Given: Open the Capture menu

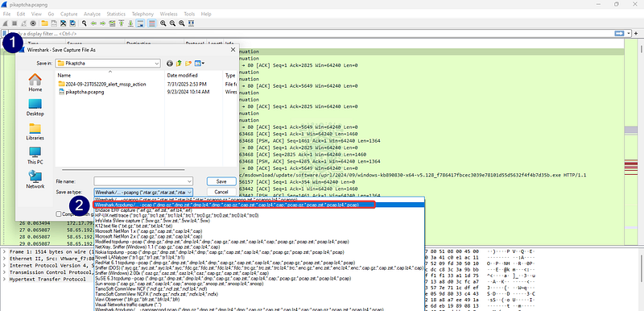Looking at the screenshot, I should [68, 14].
